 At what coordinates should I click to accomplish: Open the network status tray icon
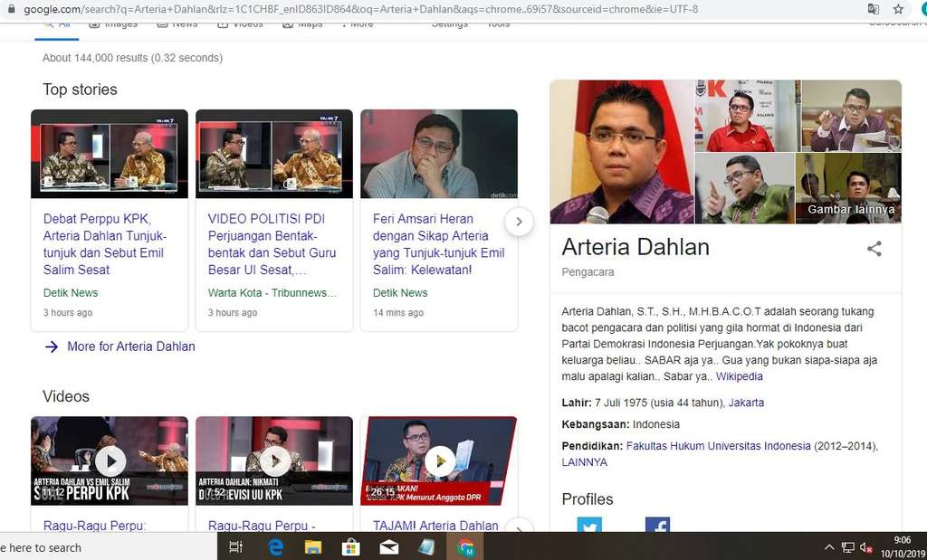click(x=847, y=547)
